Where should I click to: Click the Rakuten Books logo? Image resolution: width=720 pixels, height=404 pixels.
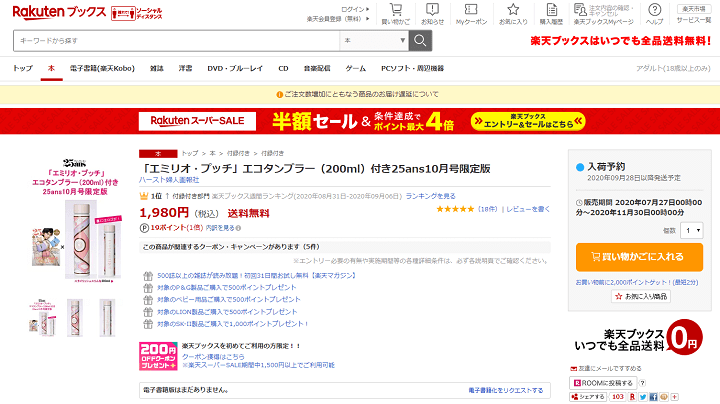point(59,12)
